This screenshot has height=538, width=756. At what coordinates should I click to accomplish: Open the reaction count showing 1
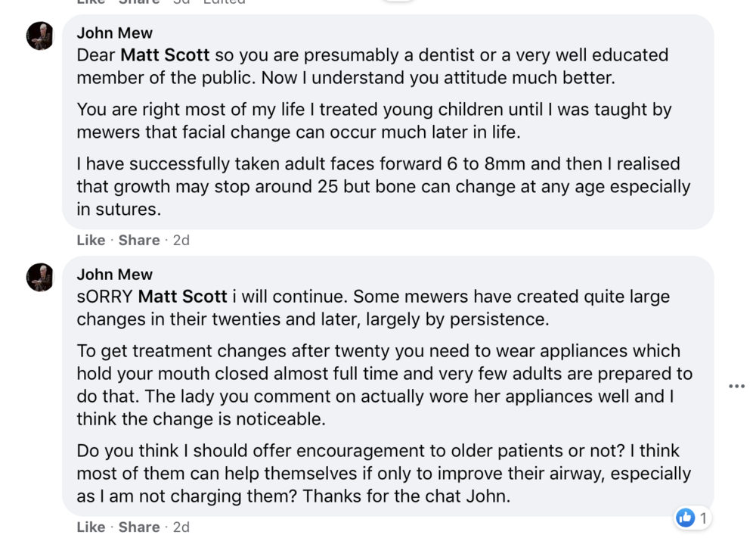(703, 518)
